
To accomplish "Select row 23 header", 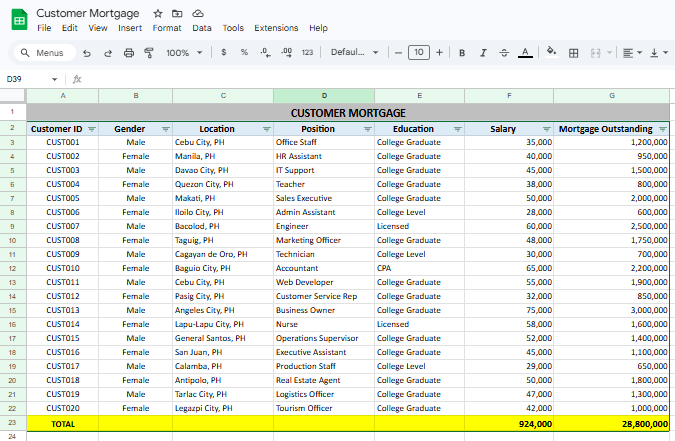I will (12, 423).
